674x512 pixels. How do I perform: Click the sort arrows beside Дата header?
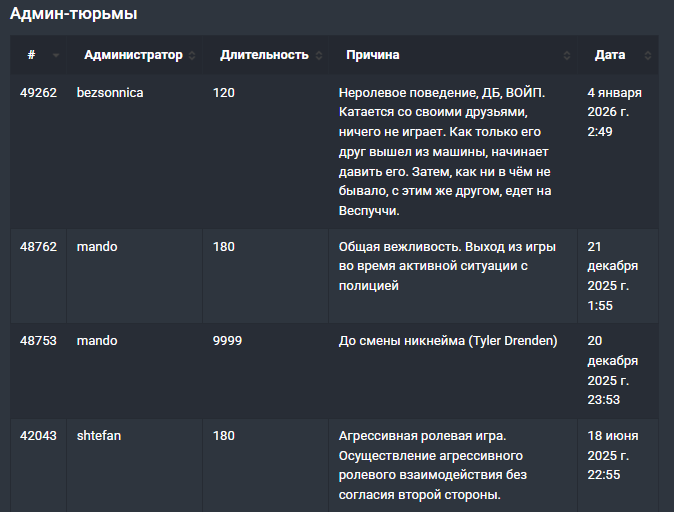coord(647,55)
